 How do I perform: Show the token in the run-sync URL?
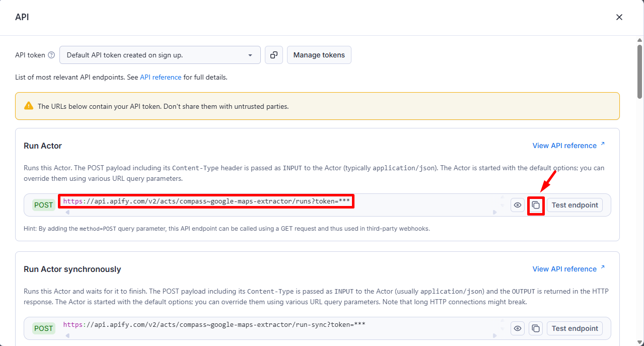point(517,328)
